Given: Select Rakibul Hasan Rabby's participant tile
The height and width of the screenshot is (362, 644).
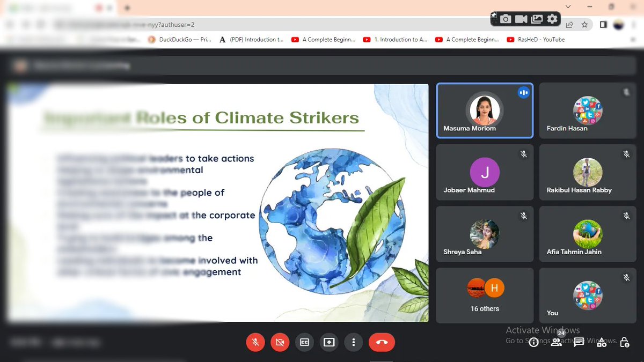Looking at the screenshot, I should (x=588, y=172).
